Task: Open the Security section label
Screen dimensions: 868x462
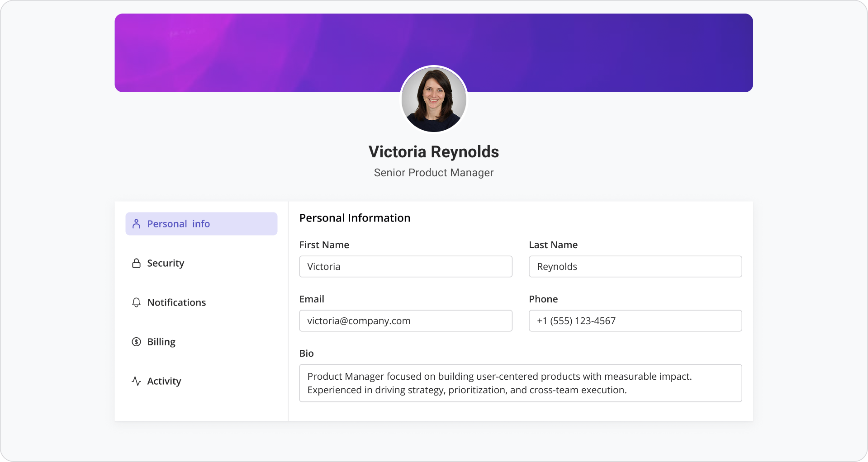Action: pos(166,263)
